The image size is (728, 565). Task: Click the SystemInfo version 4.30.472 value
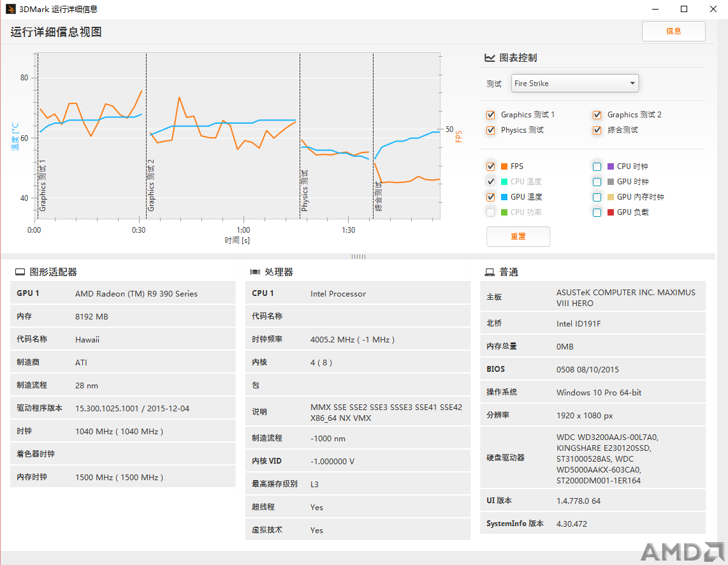[x=572, y=524]
